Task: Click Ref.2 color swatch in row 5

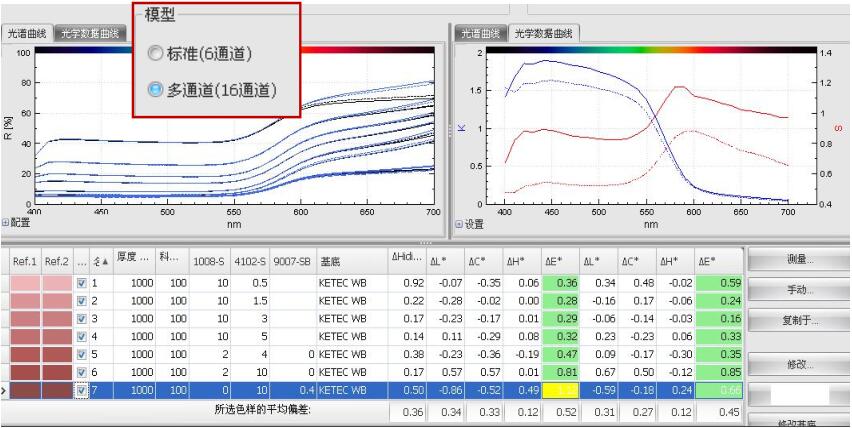Action: [x=56, y=348]
